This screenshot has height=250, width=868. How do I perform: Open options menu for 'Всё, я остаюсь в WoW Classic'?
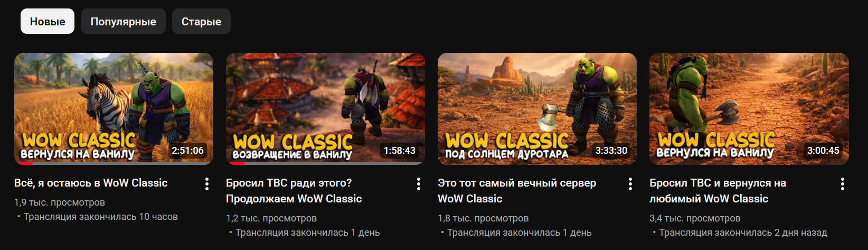[x=207, y=183]
